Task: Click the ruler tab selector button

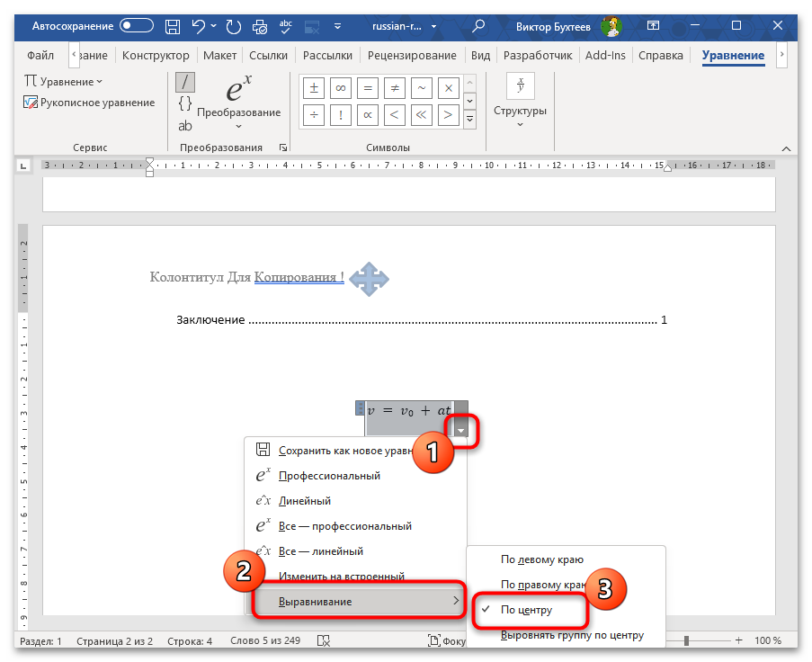Action: 23,166
